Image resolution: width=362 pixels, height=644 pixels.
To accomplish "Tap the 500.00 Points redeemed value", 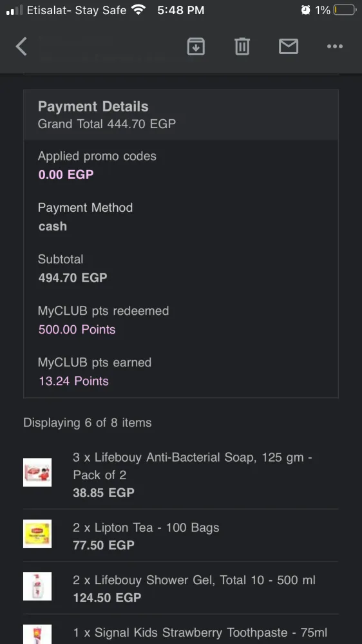I will [77, 329].
